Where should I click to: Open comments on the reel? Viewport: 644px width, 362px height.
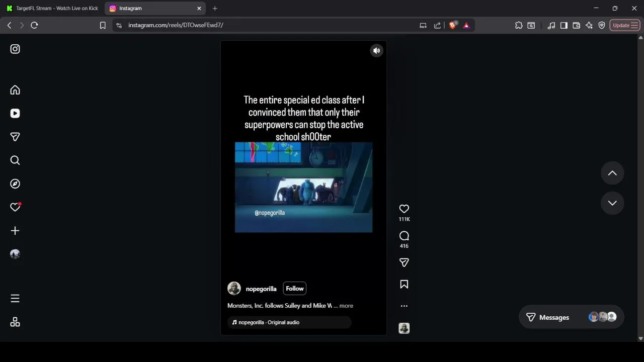click(404, 236)
